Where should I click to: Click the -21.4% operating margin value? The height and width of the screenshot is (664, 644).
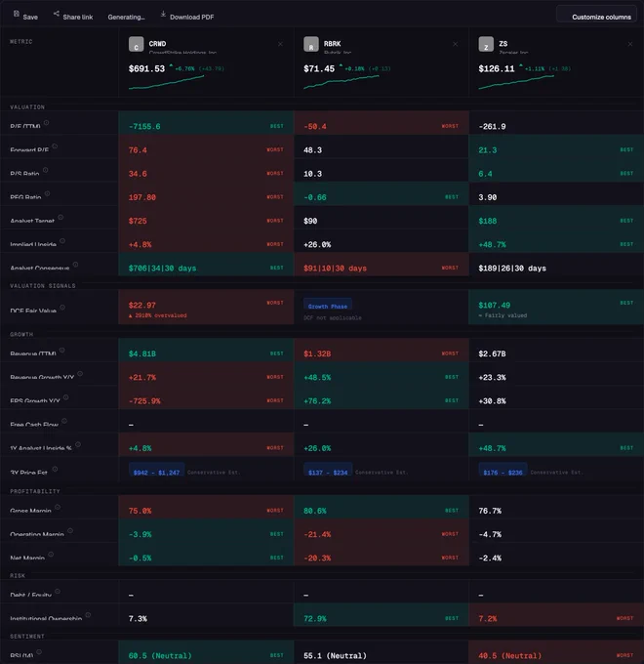(x=317, y=535)
